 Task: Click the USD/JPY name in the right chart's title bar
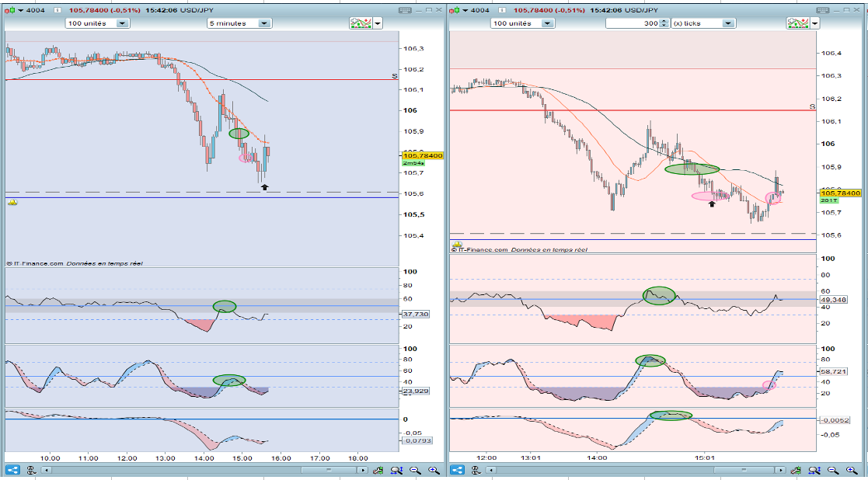pyautogui.click(x=642, y=10)
